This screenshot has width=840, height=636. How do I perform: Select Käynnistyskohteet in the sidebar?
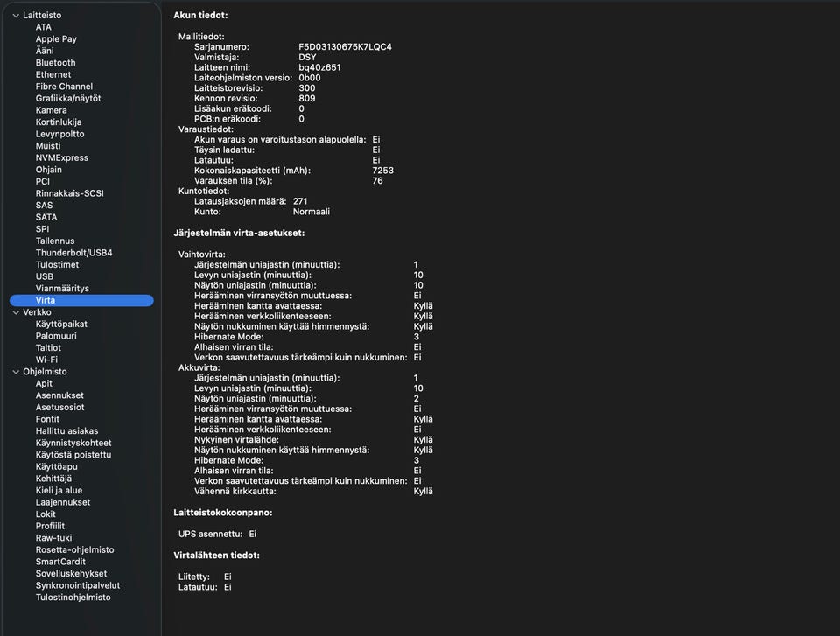click(x=73, y=443)
